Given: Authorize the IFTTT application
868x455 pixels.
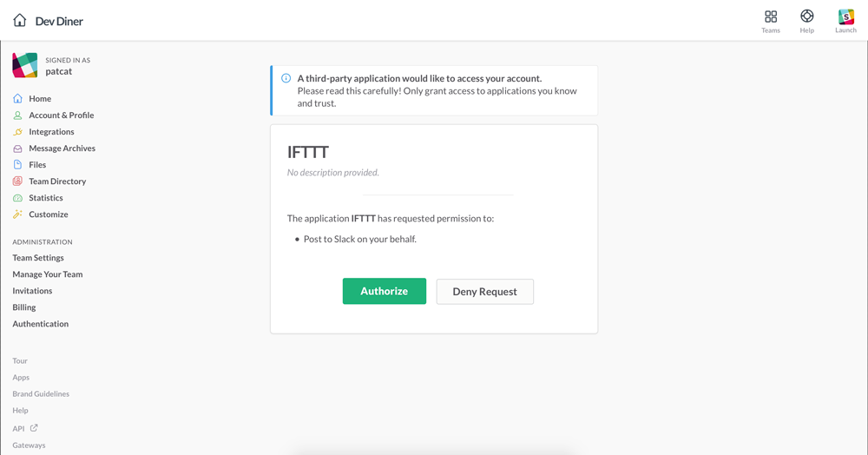Looking at the screenshot, I should click(384, 291).
